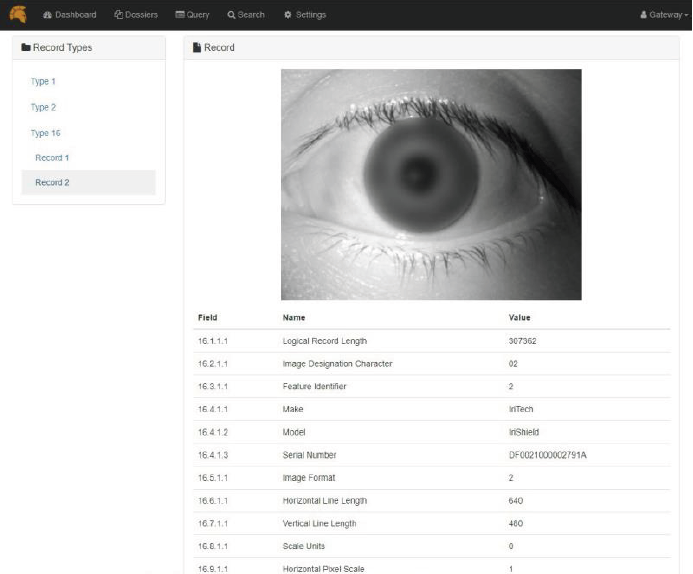Click the Name column header
Screen dimensions: 693x574
coord(294,318)
